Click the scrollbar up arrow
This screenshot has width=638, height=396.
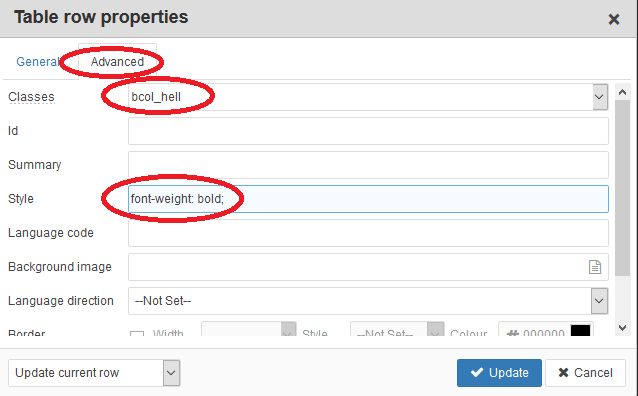click(x=622, y=92)
